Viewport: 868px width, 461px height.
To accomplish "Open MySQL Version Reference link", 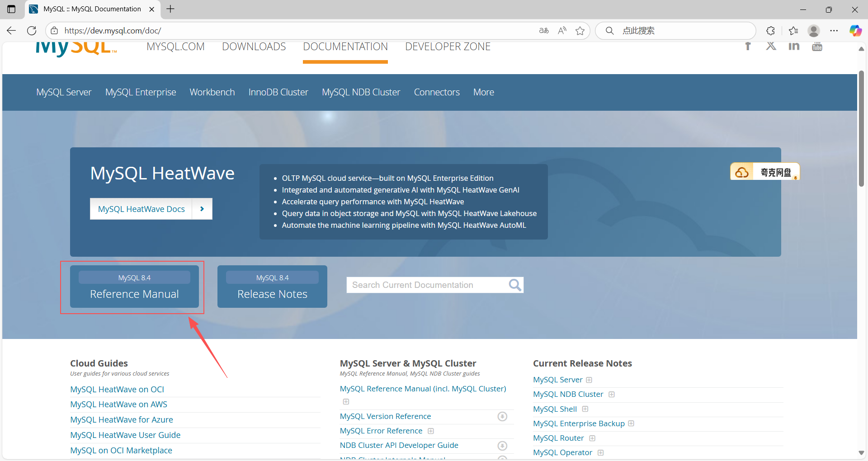I will point(385,416).
